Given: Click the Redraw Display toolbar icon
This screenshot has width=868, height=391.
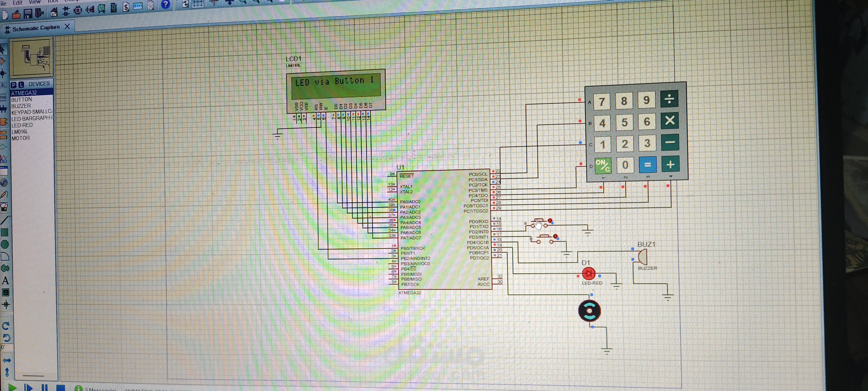Looking at the screenshot, I should click(186, 4).
